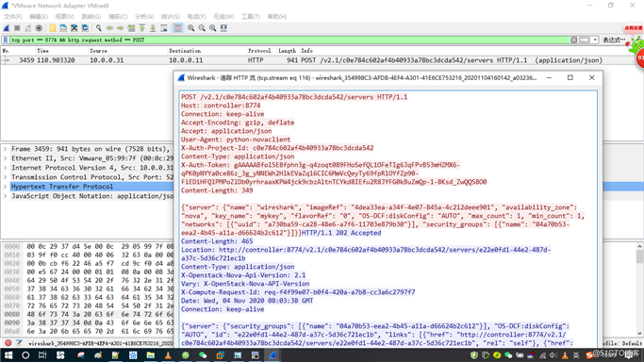Screen dimensions: 644x362
Task: Open Task View on taskbar
Action: (42, 355)
